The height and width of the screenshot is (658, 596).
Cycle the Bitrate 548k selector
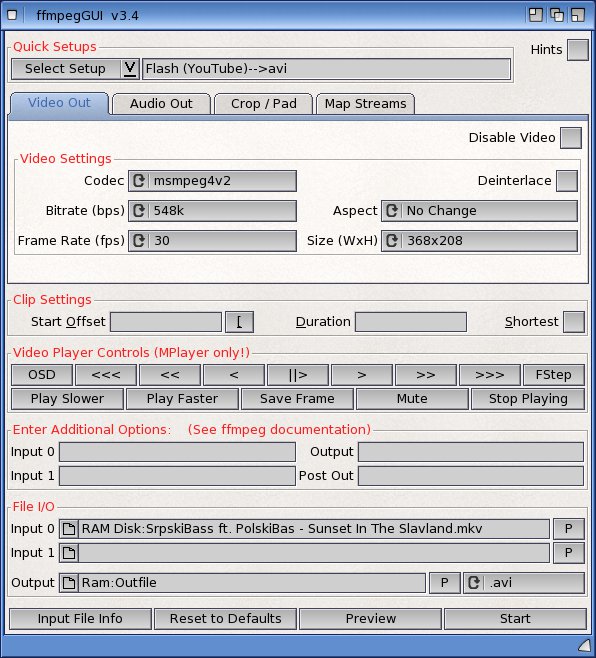click(x=212, y=211)
